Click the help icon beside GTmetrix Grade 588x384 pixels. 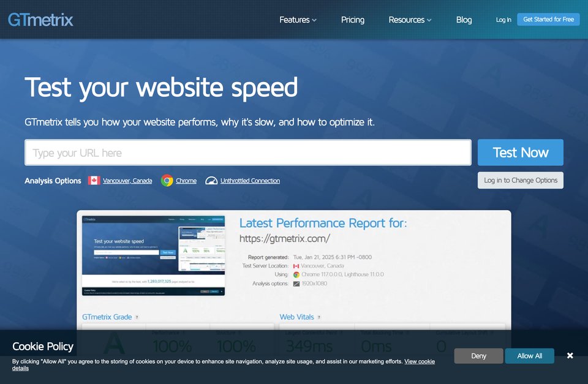tap(137, 317)
